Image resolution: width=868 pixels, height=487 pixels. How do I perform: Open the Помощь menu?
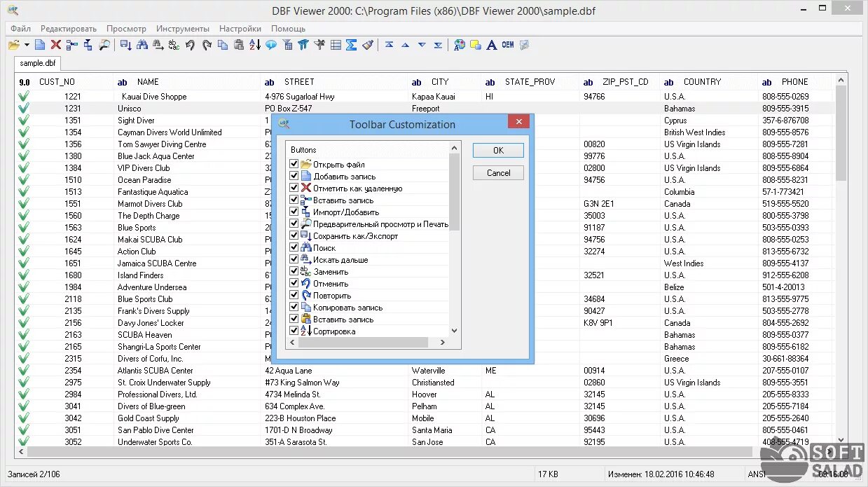click(x=288, y=29)
